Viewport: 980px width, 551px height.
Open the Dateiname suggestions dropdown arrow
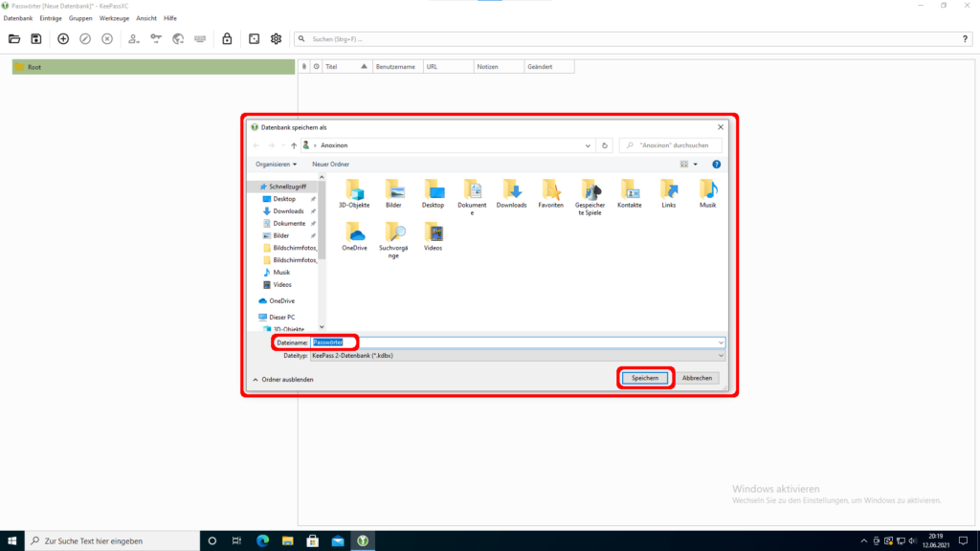point(721,342)
